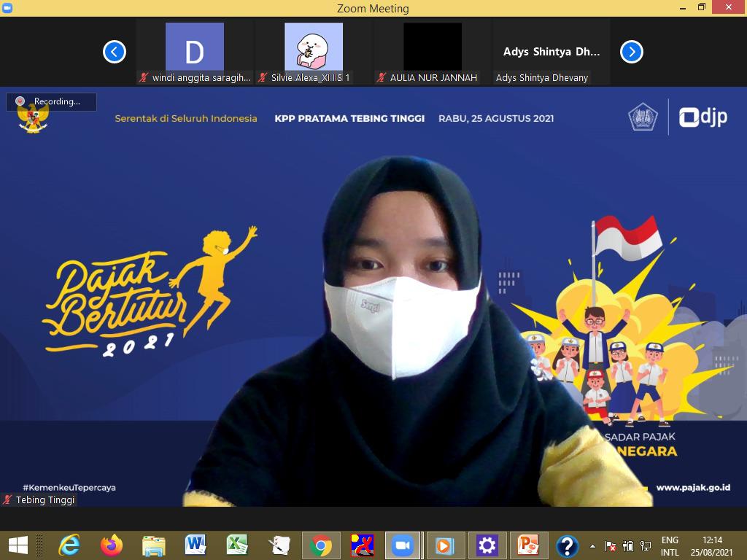Open Firefox from the taskbar
The width and height of the screenshot is (747, 560).
click(x=112, y=545)
